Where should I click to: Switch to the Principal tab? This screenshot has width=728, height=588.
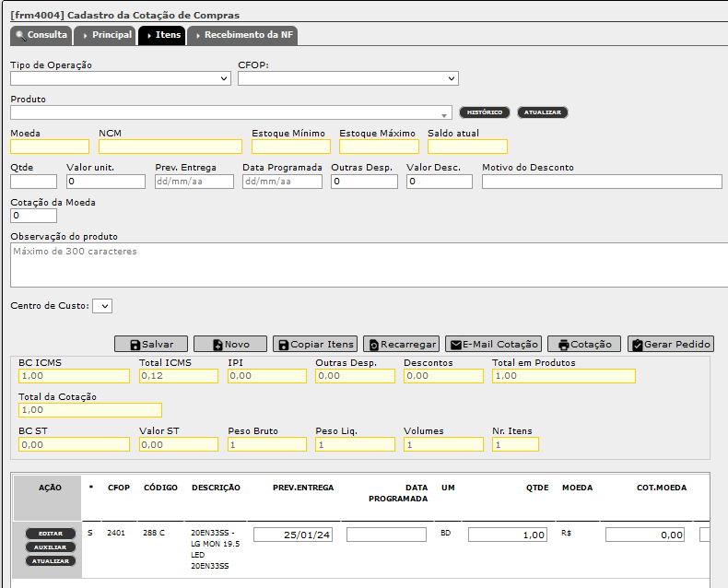[105, 35]
